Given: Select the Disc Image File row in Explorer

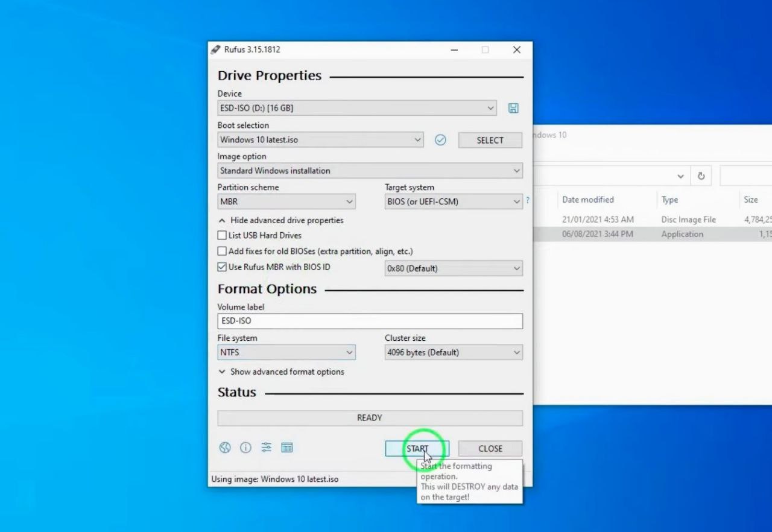Looking at the screenshot, I should [x=653, y=220].
